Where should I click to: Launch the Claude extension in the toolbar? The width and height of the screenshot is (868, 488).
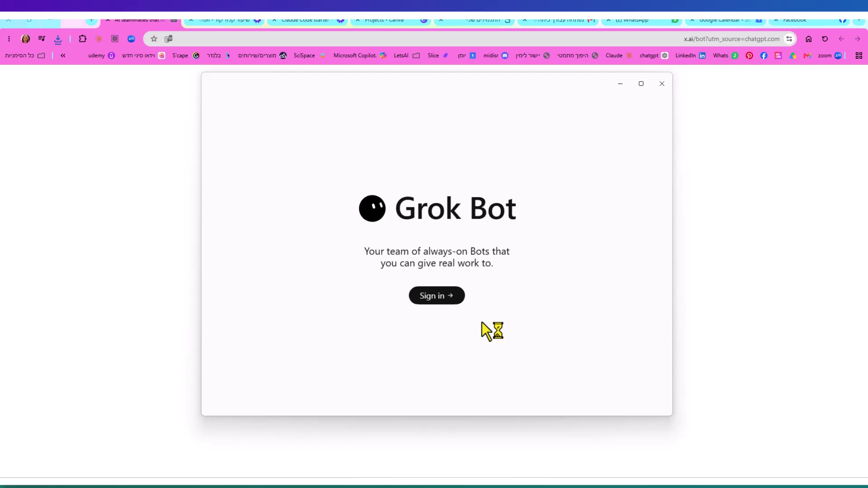click(x=99, y=39)
